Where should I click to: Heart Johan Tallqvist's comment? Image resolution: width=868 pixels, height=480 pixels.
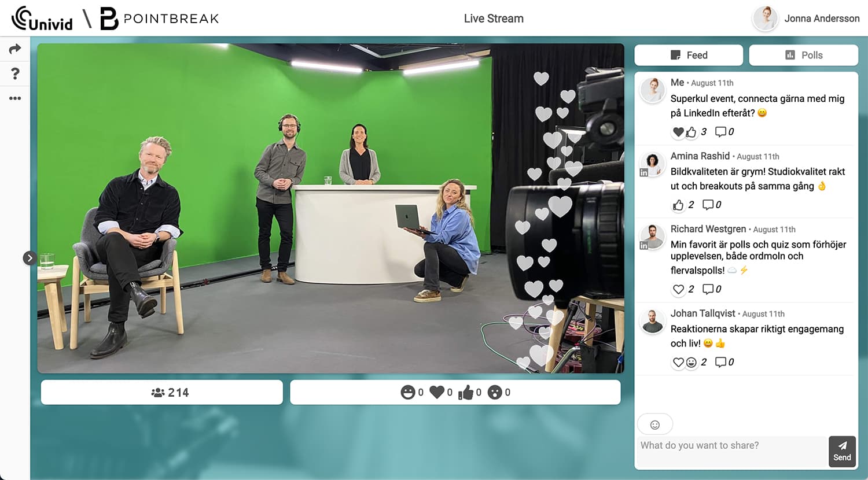(x=678, y=361)
